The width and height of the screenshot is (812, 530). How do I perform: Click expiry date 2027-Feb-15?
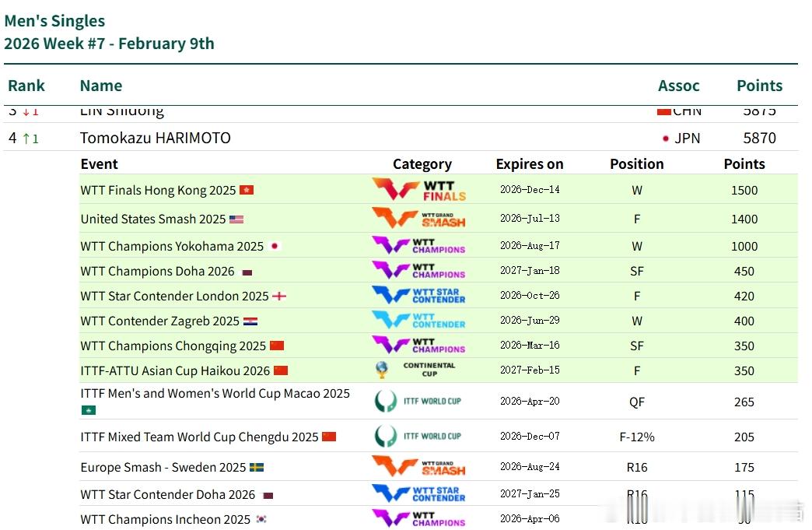tap(530, 370)
